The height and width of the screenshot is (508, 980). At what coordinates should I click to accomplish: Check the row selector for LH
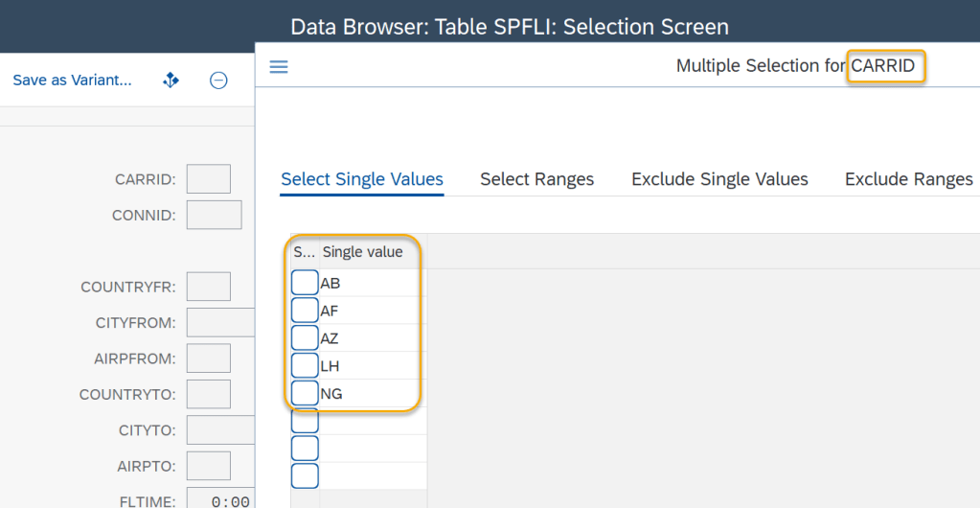tap(305, 365)
